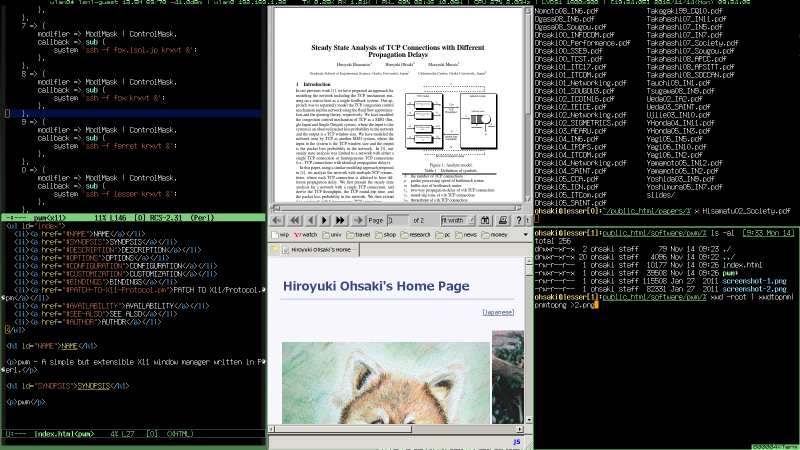800x450 pixels.
Task: Open the 'travel' bookmarks folder
Action: pos(358,235)
